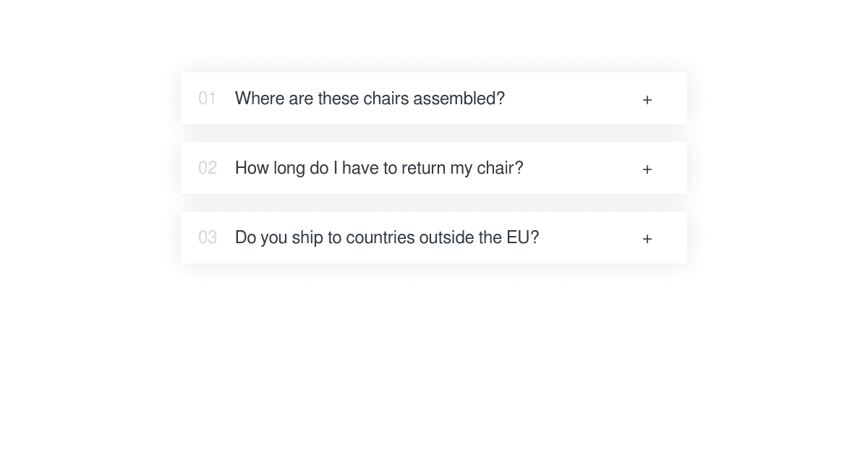The image size is (868, 456).
Task: Click the "Where are these chairs" heading text
Action: click(x=322, y=98)
